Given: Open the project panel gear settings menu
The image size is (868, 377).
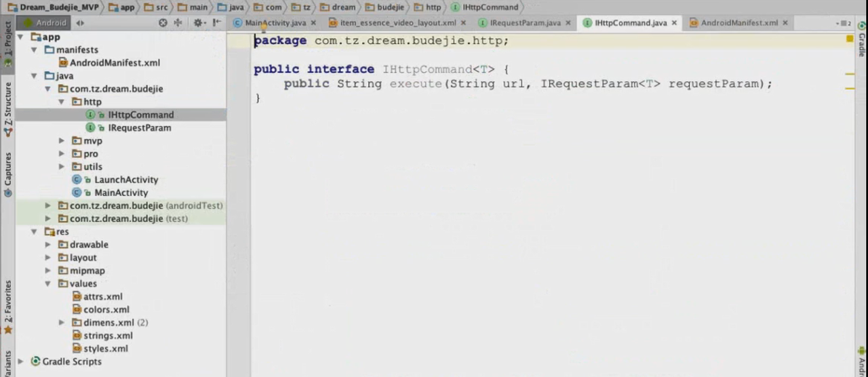Looking at the screenshot, I should point(199,22).
